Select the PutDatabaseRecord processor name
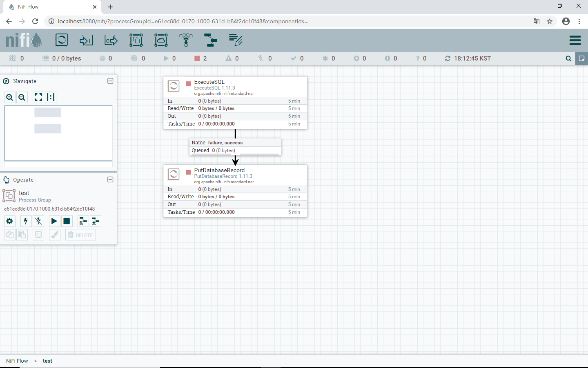 (x=219, y=170)
